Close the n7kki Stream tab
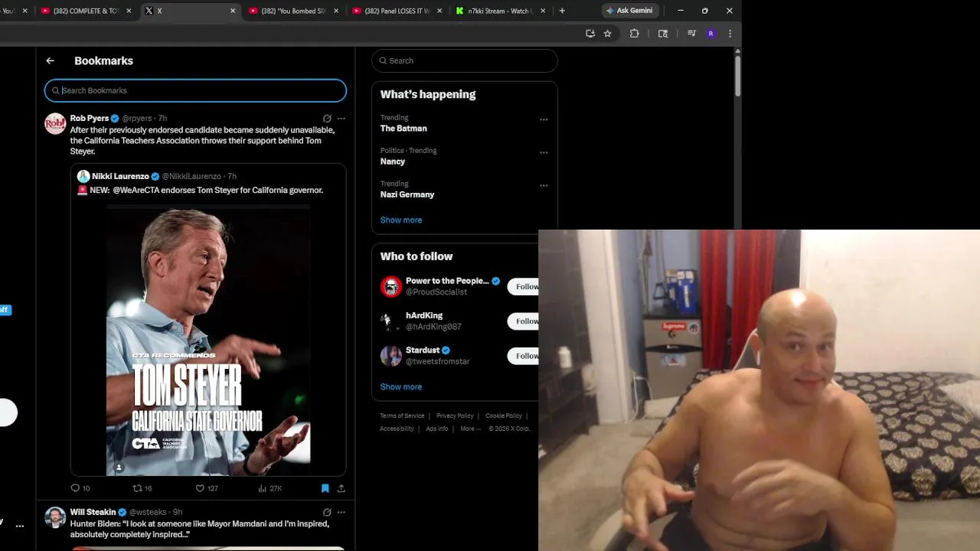 (543, 11)
